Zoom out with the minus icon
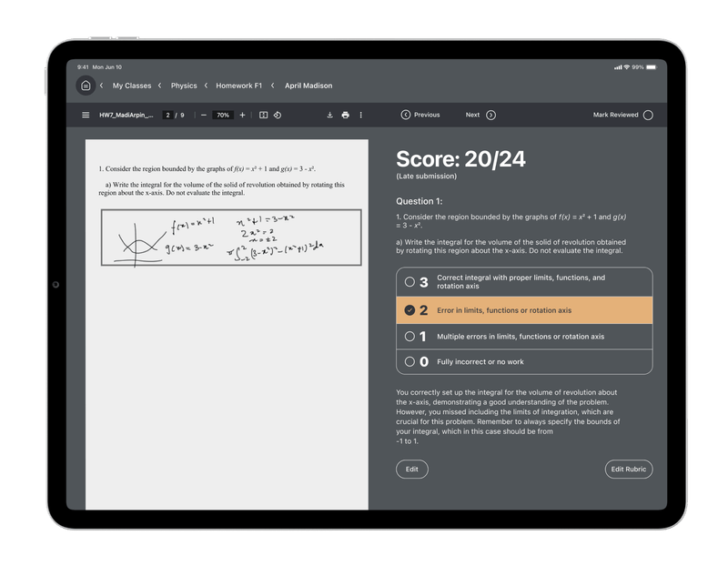This screenshot has height=576, width=728. 203,116
